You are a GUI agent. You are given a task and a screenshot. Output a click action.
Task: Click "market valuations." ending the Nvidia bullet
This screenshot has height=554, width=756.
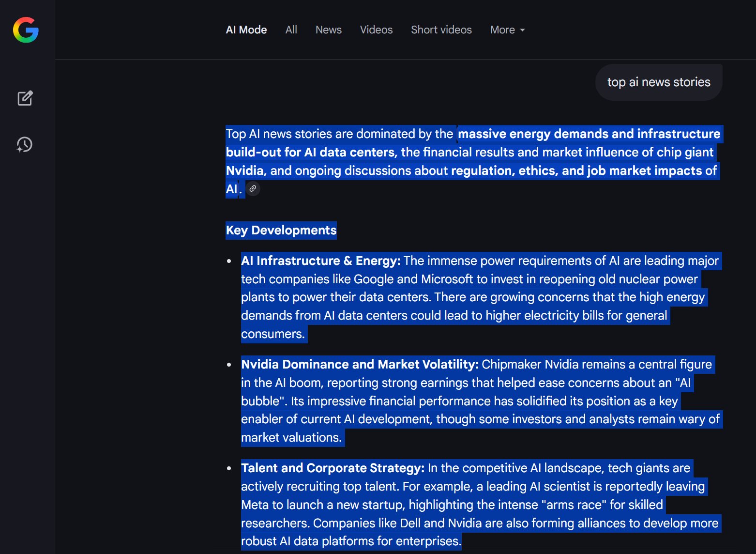coord(291,438)
